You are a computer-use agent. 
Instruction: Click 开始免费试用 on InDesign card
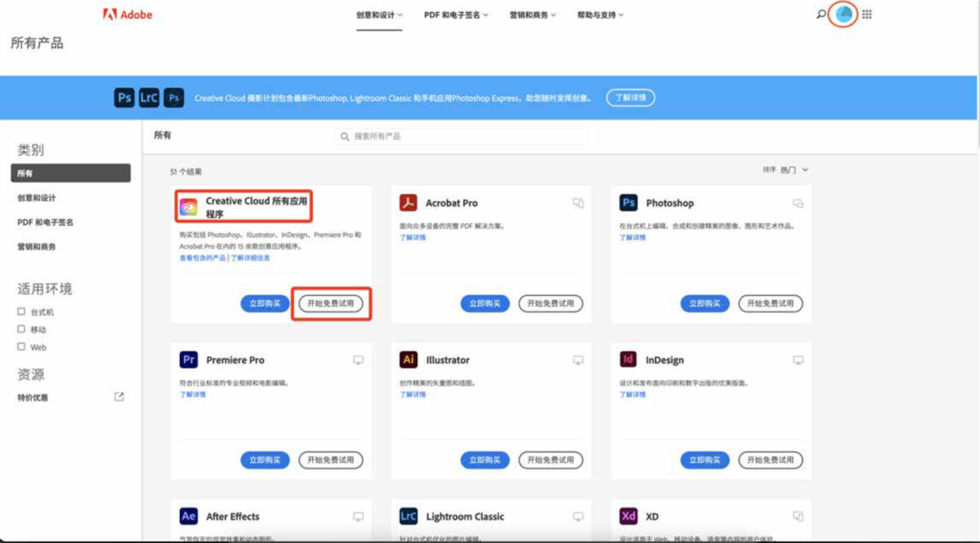coord(770,459)
